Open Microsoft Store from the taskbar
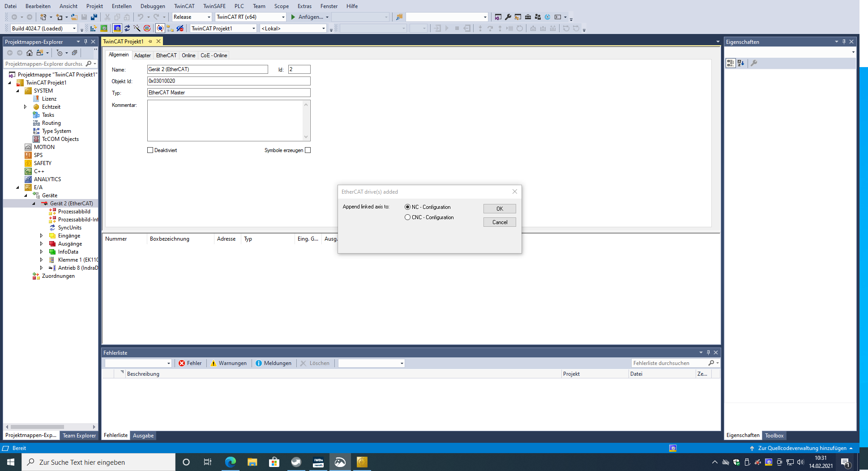Screen dimensions: 868x471 coord(274,462)
